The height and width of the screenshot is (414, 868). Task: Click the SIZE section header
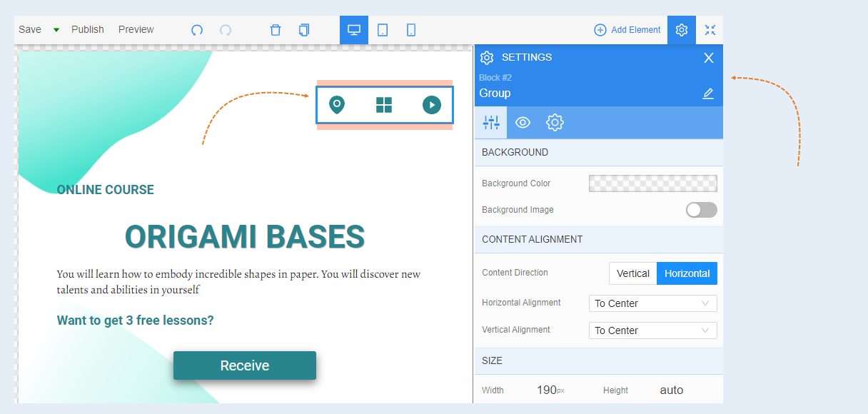click(x=599, y=360)
